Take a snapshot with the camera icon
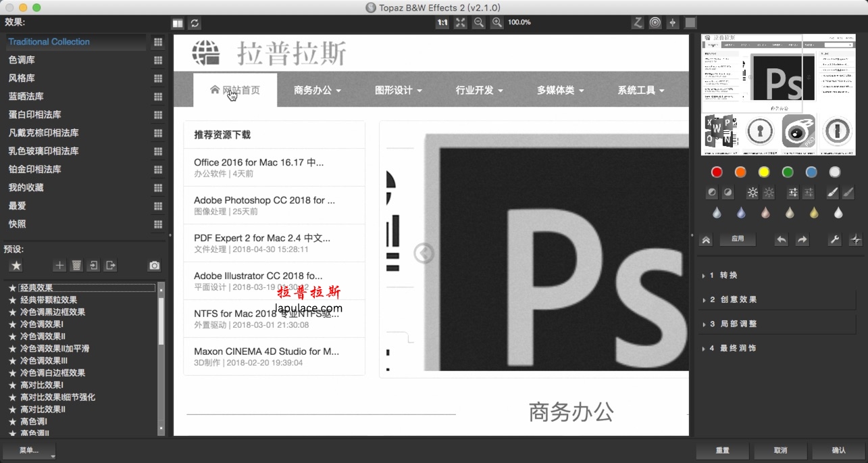The image size is (868, 463). 154,265
